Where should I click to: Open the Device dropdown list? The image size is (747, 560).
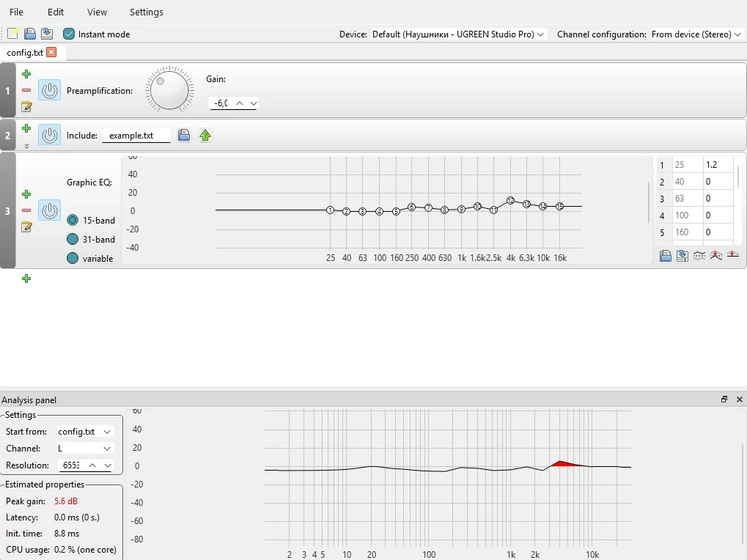tap(459, 34)
